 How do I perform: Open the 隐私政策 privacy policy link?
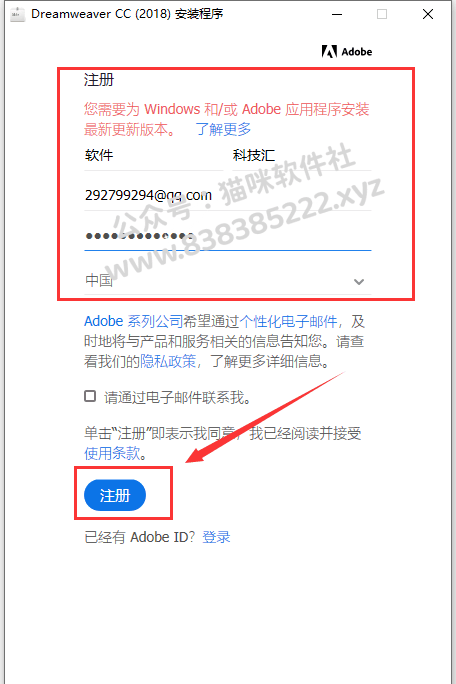coord(168,361)
